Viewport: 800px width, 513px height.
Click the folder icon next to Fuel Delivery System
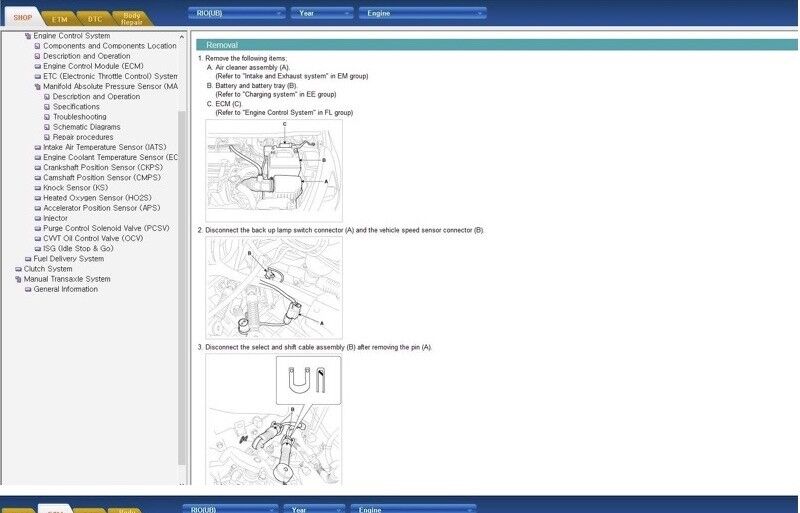[x=28, y=259]
